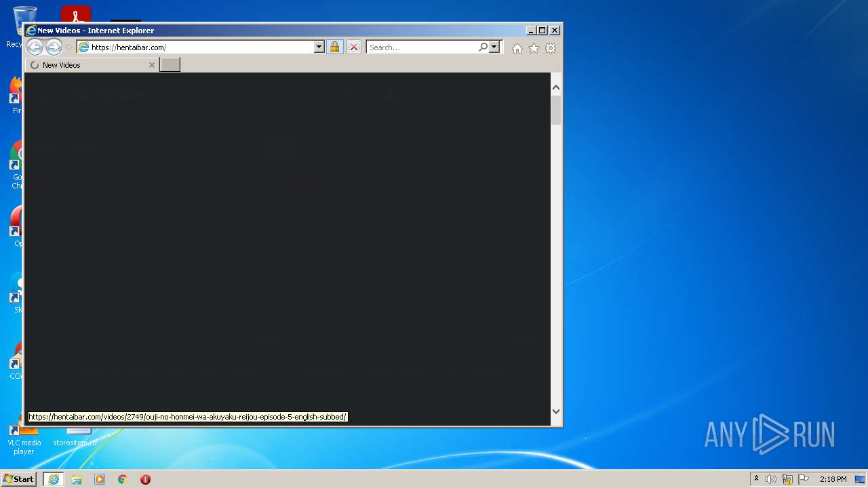This screenshot has width=868, height=488.
Task: Launch Google Chrome from the taskbar
Action: (x=123, y=479)
